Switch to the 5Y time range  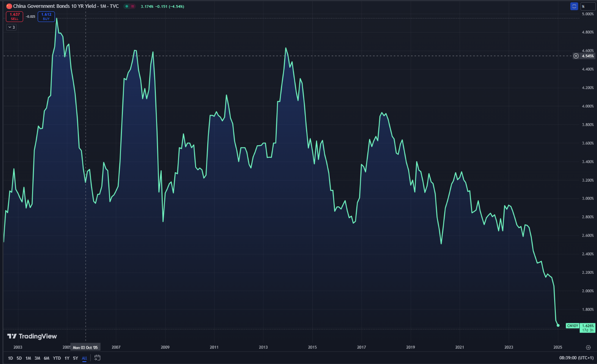[75, 358]
